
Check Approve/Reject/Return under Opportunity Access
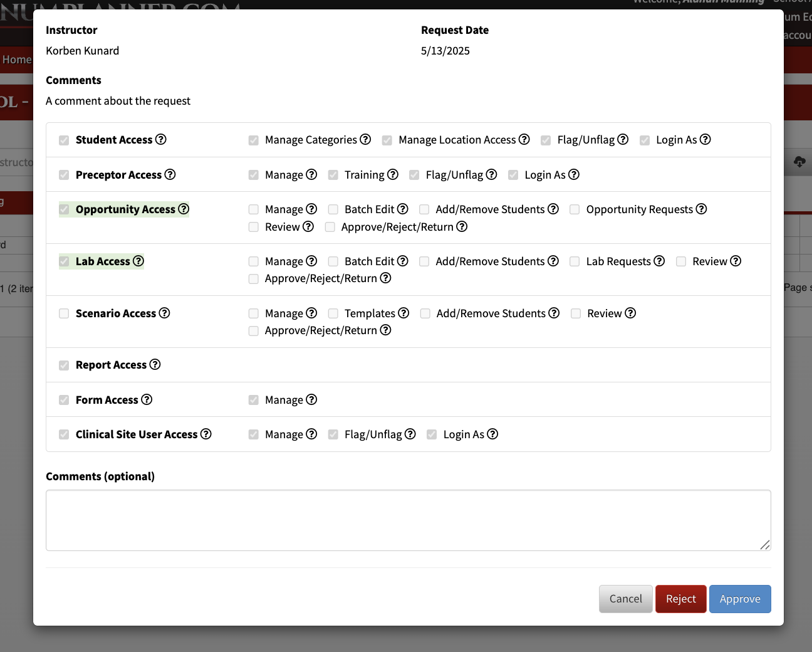(330, 227)
